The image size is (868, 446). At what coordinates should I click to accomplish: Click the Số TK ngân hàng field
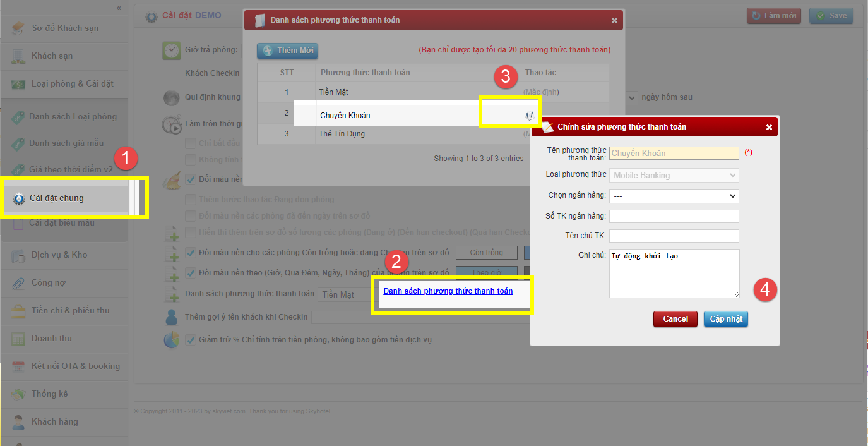tap(674, 217)
